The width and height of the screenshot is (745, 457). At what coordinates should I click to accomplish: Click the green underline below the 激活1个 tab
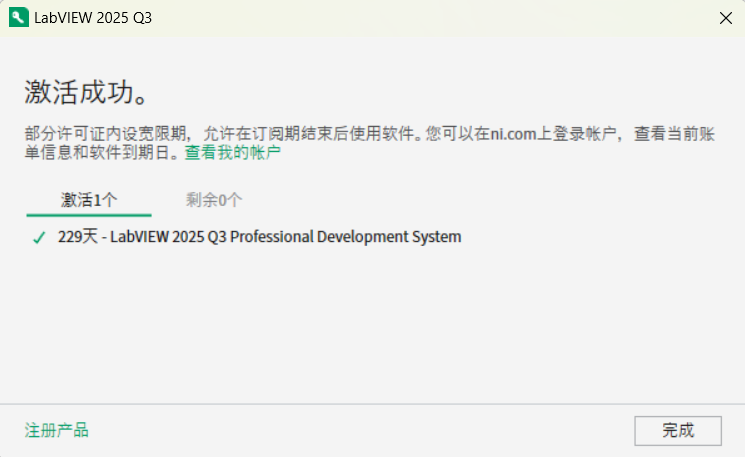coord(89,214)
